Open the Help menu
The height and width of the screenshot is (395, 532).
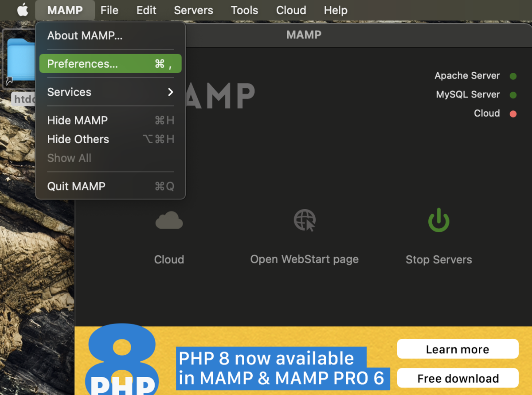click(x=336, y=10)
